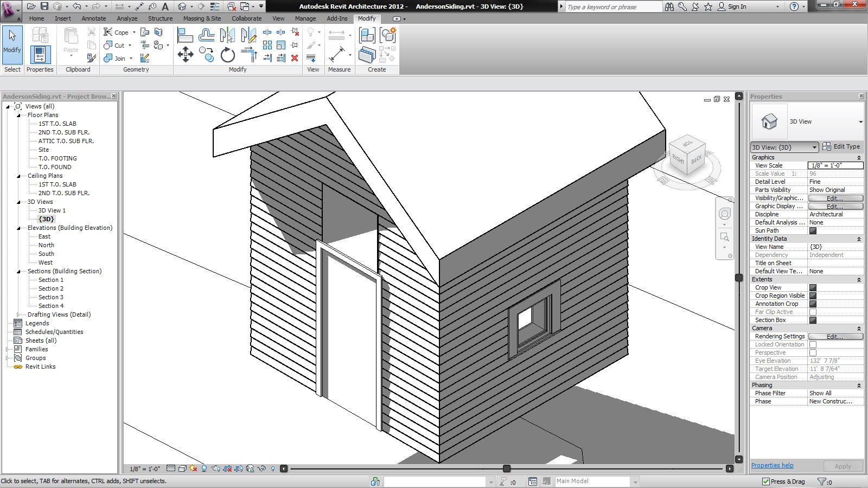Open the 3D View selector dropdown
This screenshot has width=868, height=488.
click(784, 147)
